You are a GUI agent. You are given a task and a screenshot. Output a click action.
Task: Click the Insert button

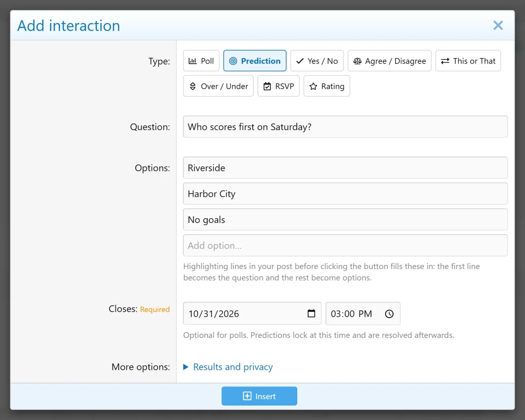[259, 396]
